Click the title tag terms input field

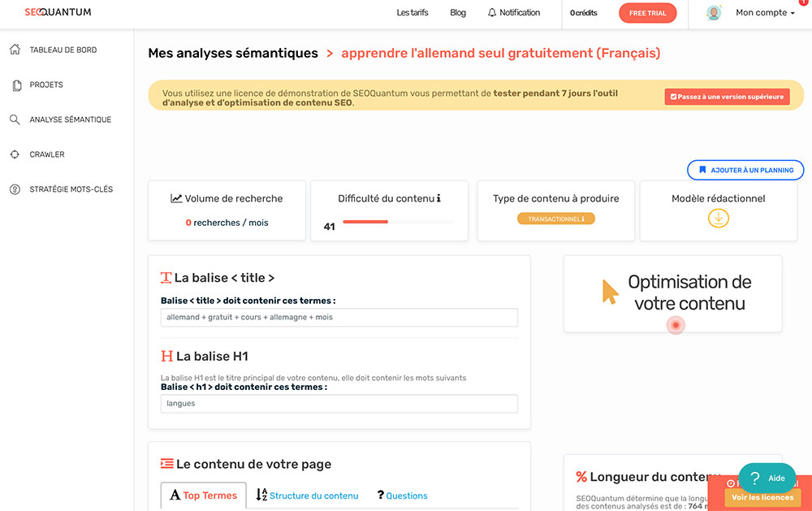pos(339,317)
